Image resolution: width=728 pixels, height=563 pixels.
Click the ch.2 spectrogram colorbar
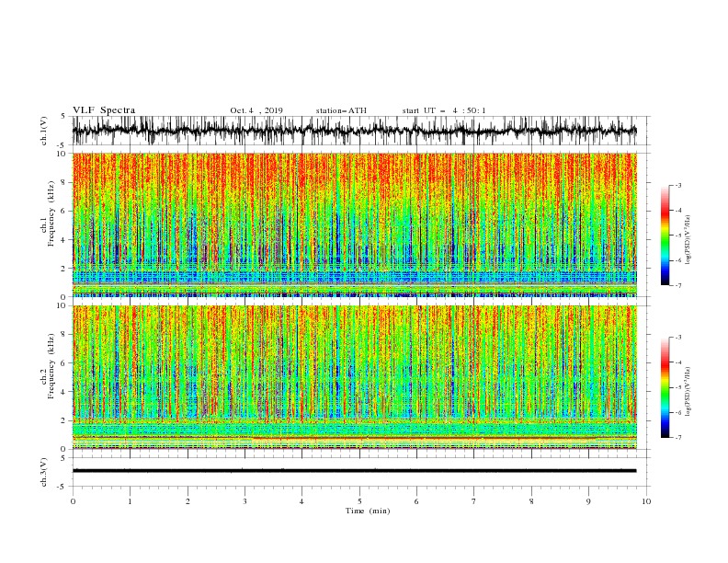[x=665, y=387]
